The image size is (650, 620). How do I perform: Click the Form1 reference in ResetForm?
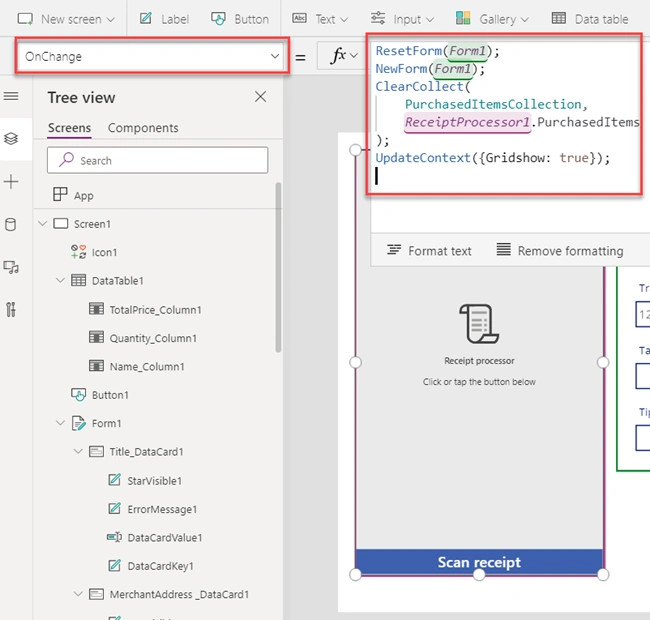pos(467,51)
